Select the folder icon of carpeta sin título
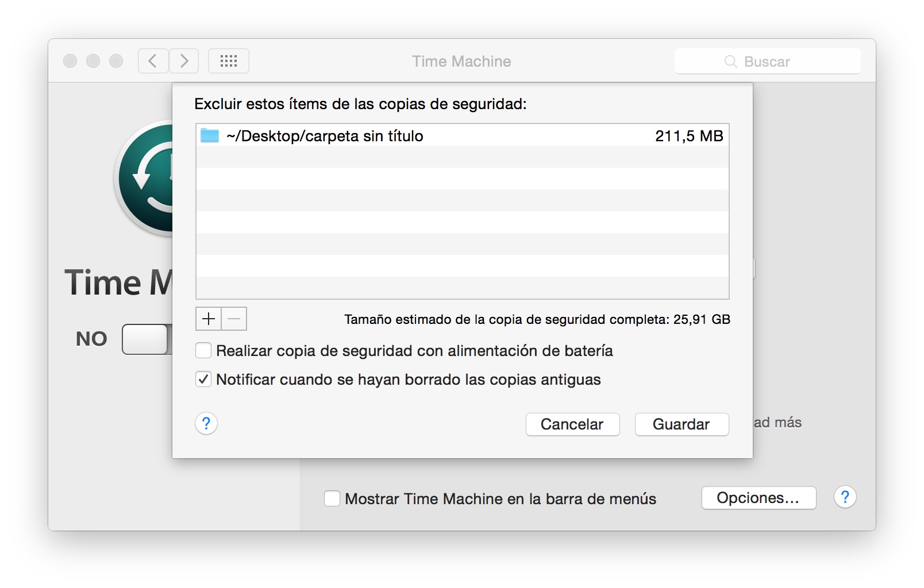The image size is (924, 588). pos(210,136)
